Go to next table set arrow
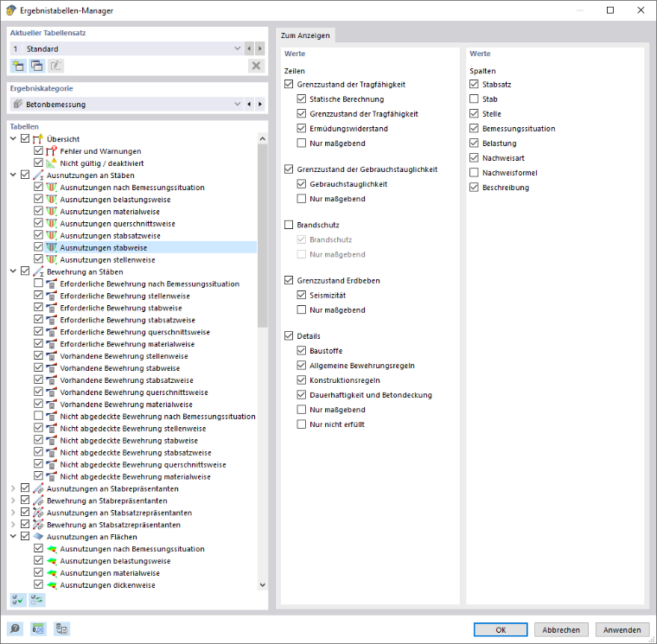Viewport: 657px width, 644px height. point(260,48)
